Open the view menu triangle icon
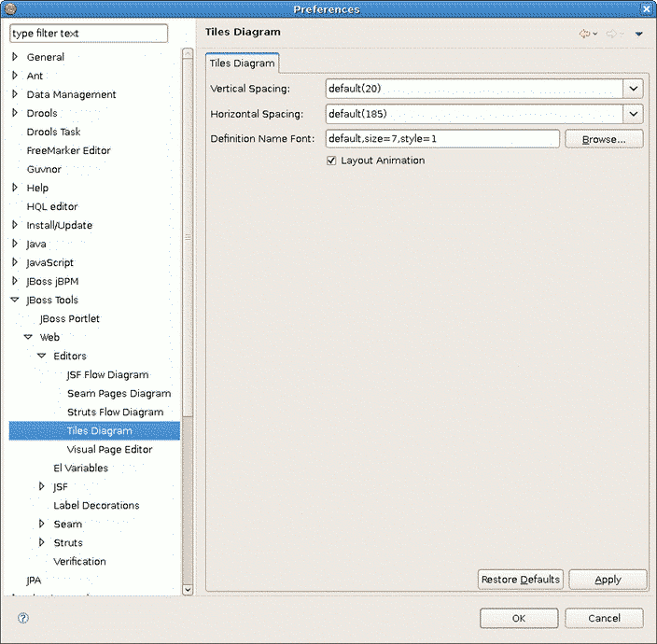 (x=639, y=34)
